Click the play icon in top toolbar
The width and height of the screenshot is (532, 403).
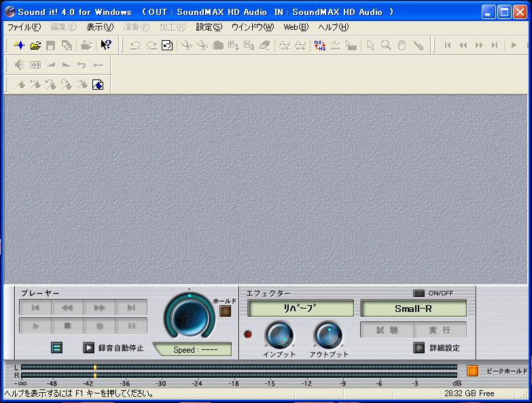coord(514,45)
